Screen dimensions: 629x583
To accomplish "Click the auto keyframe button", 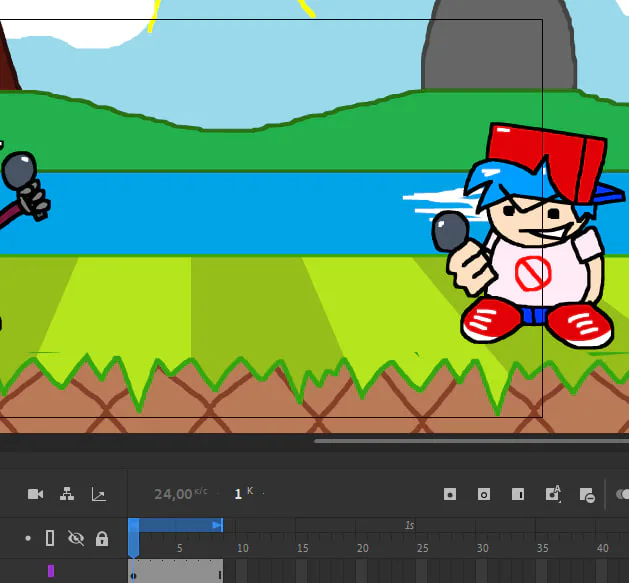I will 553,494.
